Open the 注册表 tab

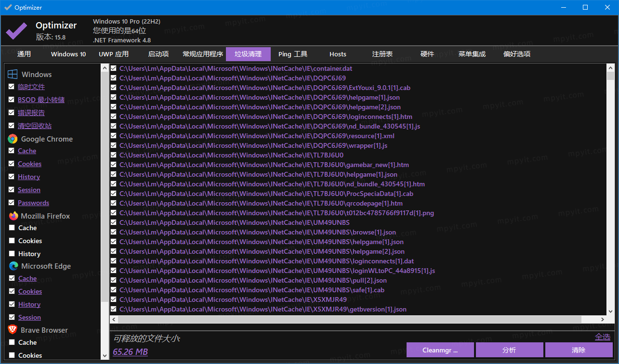click(382, 54)
